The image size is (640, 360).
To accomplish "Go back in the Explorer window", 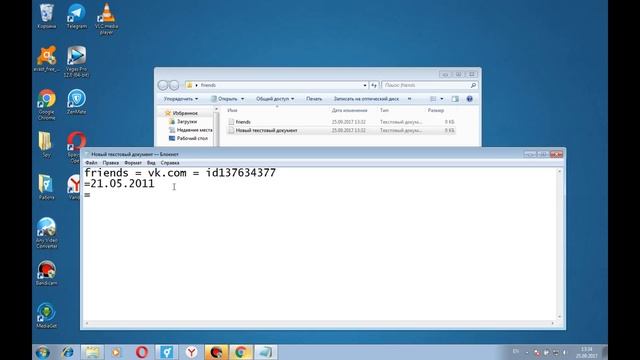I will [x=163, y=85].
